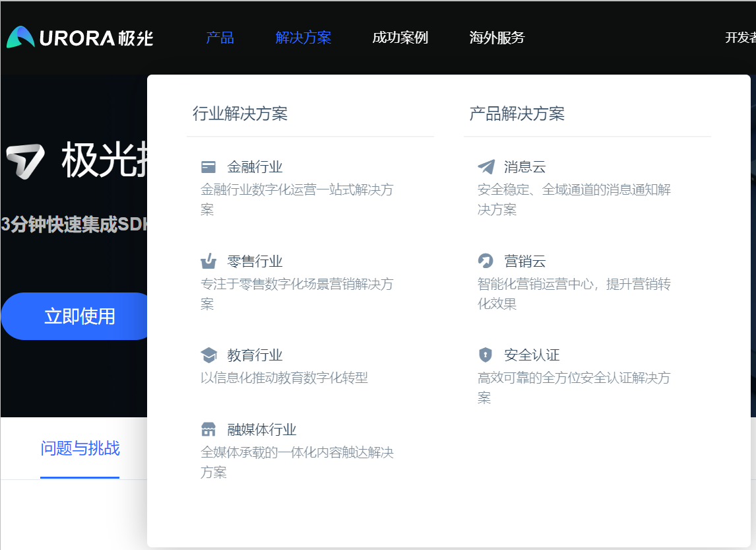Go to 成功案例 menu item
Image resolution: width=756 pixels, height=550 pixels.
pos(400,38)
